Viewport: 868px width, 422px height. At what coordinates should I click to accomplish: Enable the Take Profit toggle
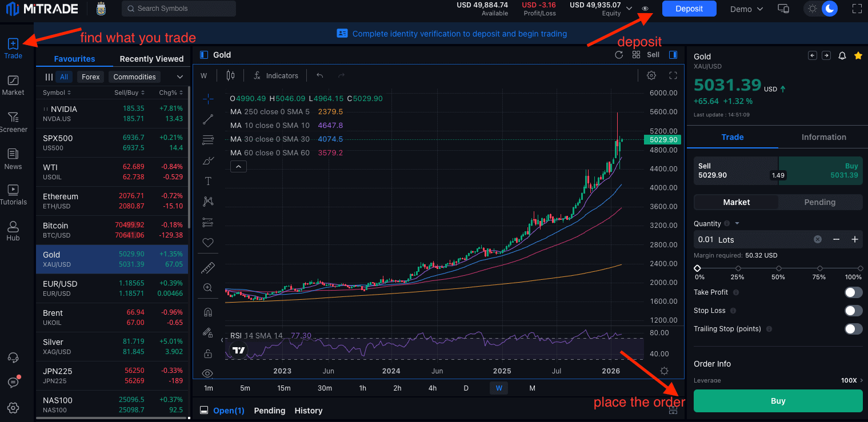point(853,292)
